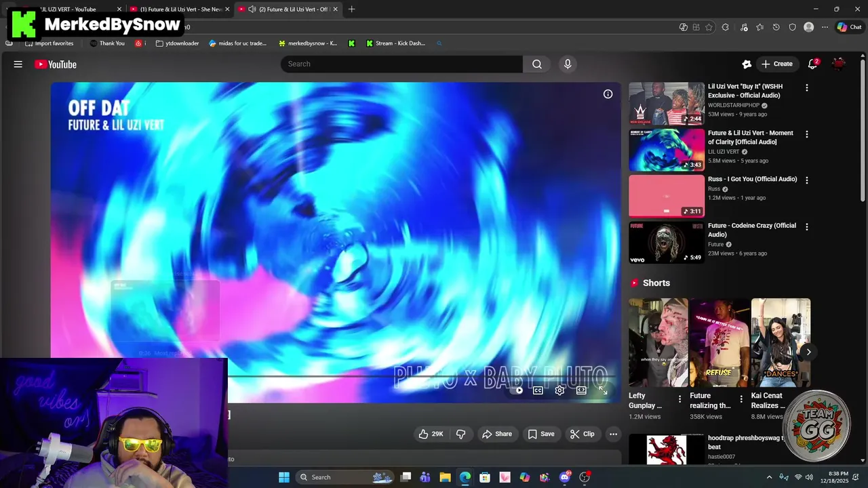868x488 pixels.
Task: Toggle the autoplay switch in player
Action: 517,390
